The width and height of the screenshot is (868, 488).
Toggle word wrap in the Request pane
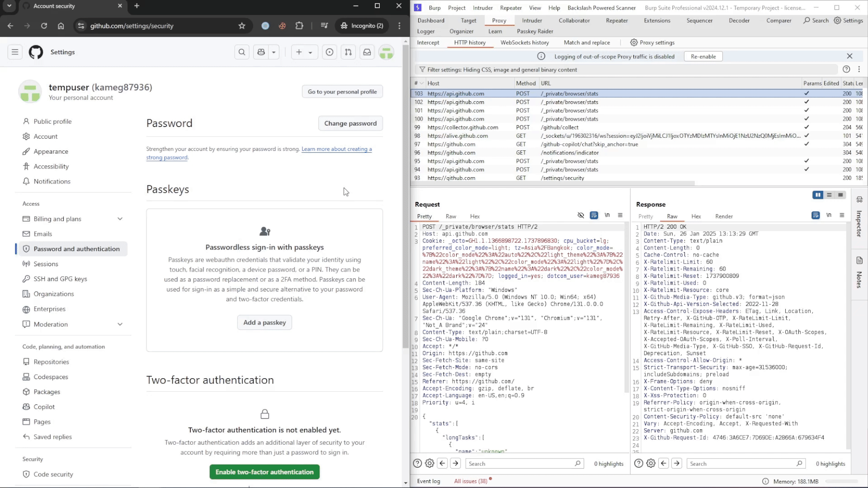(x=594, y=215)
